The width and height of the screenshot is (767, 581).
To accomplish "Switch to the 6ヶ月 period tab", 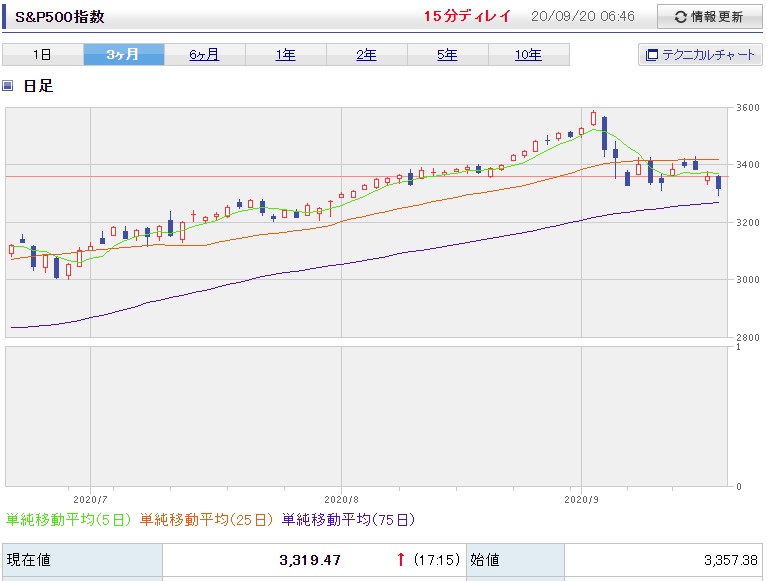I will tap(204, 54).
